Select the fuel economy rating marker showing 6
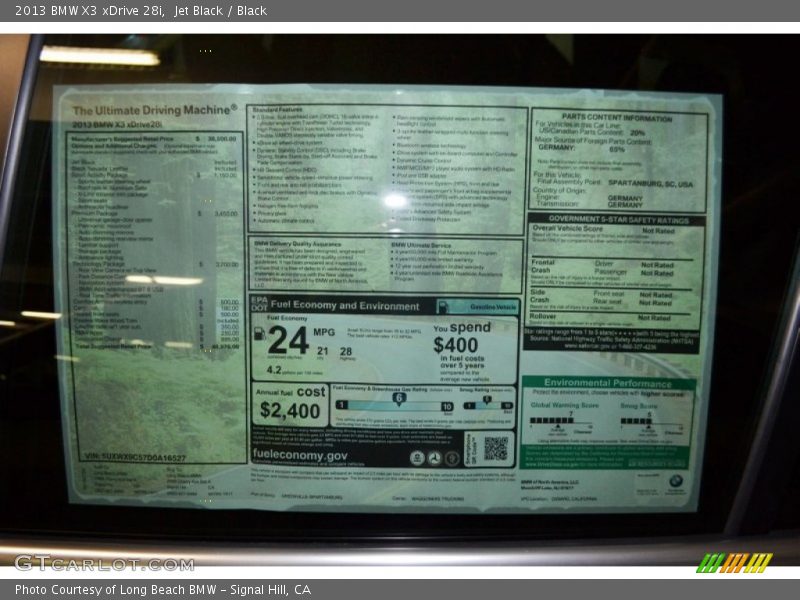 (x=399, y=398)
